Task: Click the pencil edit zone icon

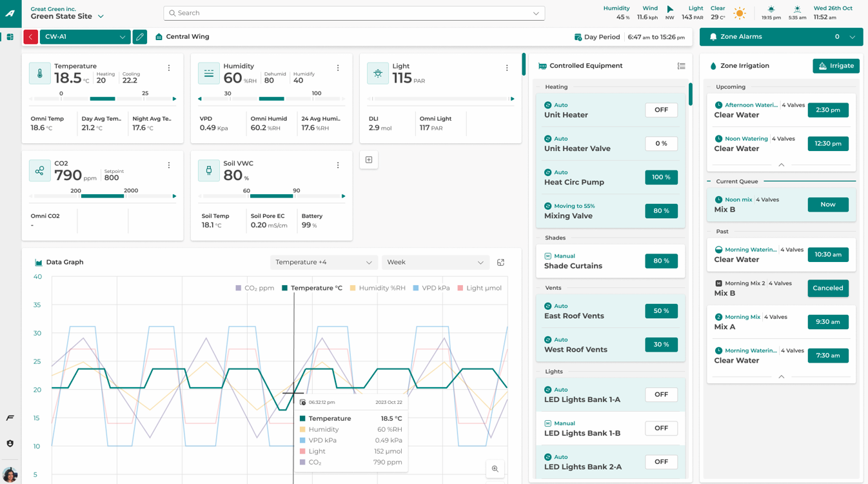Action: (x=140, y=37)
